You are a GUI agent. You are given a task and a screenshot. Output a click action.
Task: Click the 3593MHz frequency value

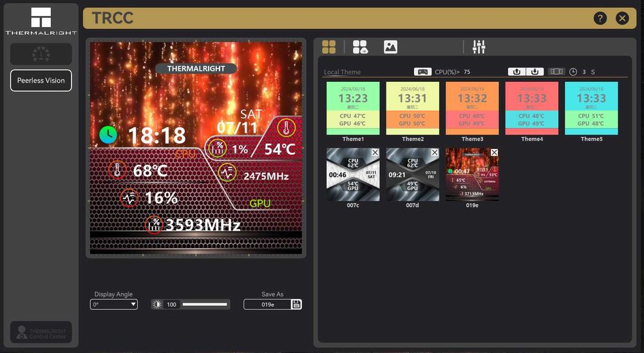point(203,225)
